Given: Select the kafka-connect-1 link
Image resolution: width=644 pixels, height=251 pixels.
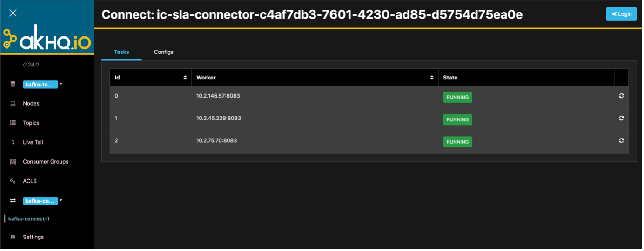Looking at the screenshot, I should click(29, 219).
